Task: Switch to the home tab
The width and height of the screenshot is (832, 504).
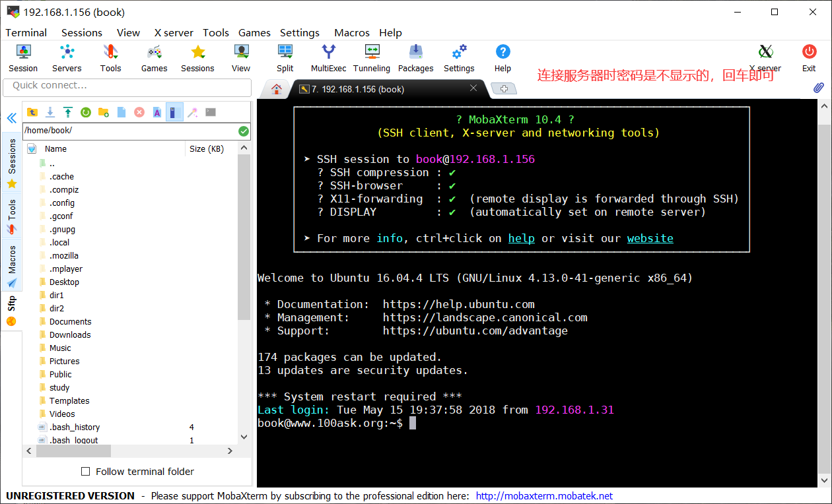Action: [277, 90]
